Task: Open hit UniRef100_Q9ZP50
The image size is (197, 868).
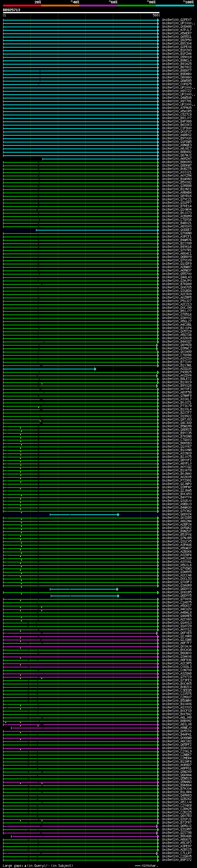Action: pyautogui.click(x=176, y=40)
